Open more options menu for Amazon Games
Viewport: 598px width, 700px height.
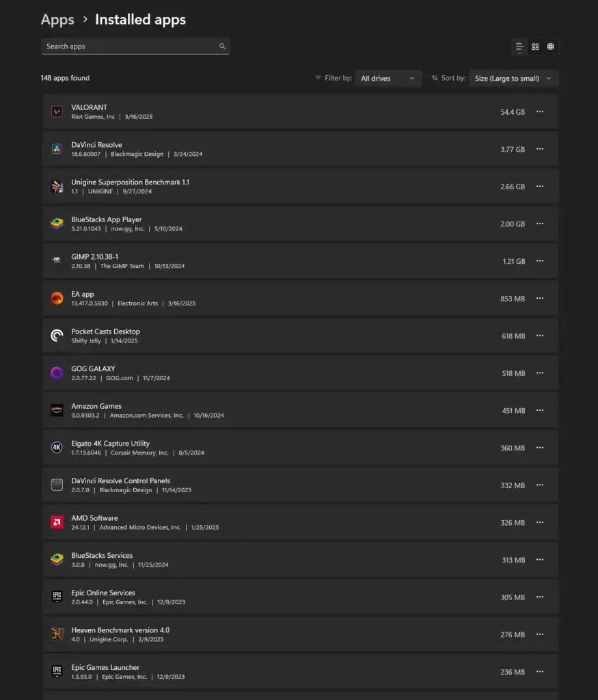(540, 410)
